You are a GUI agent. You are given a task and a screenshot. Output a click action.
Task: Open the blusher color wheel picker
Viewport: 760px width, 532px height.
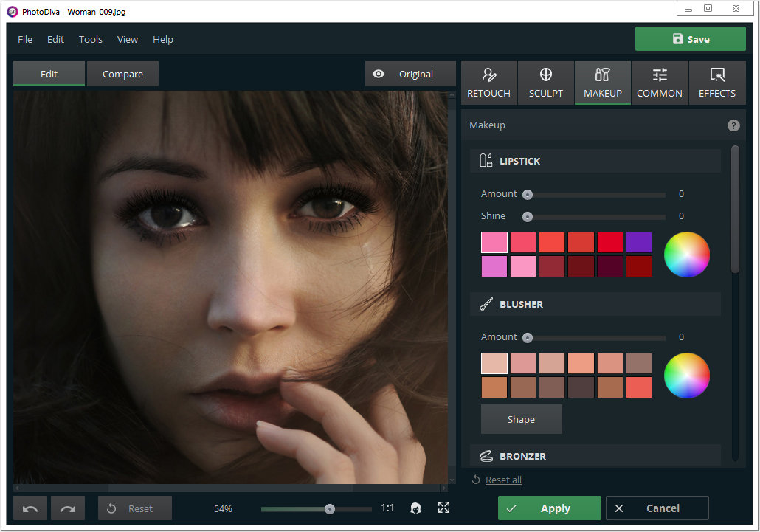686,376
